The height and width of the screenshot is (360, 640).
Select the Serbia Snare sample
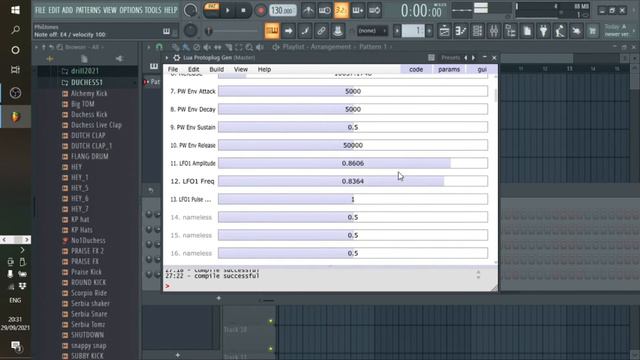pos(89,314)
